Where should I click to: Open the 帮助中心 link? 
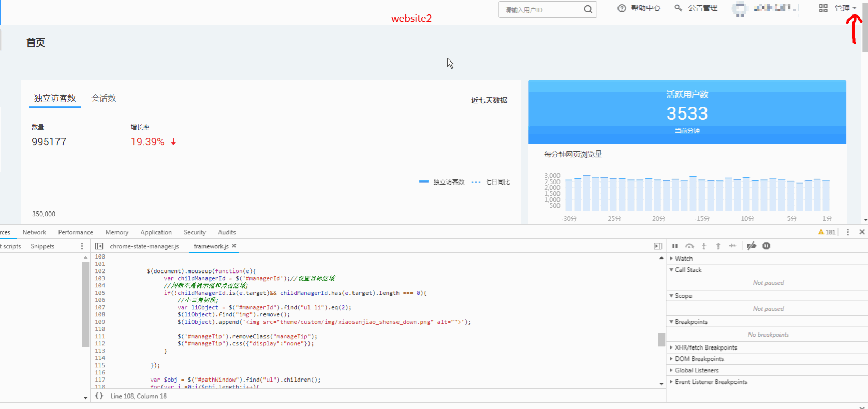(645, 8)
